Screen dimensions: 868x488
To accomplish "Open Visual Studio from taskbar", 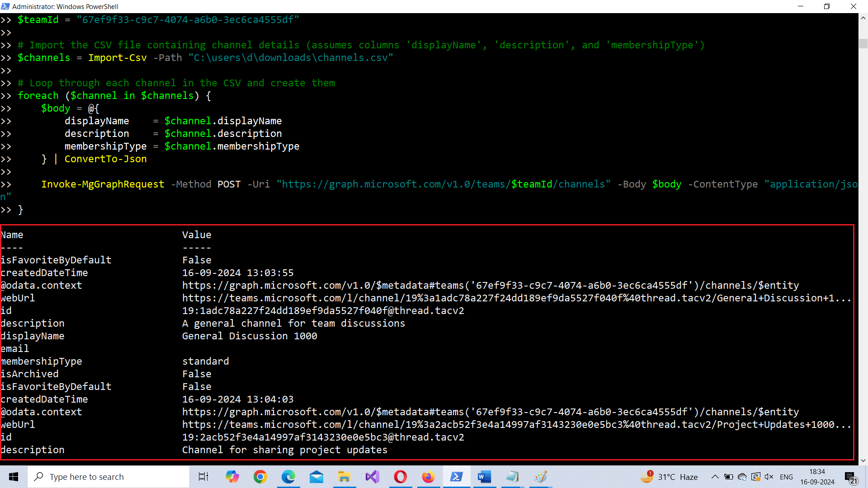I will [x=372, y=477].
